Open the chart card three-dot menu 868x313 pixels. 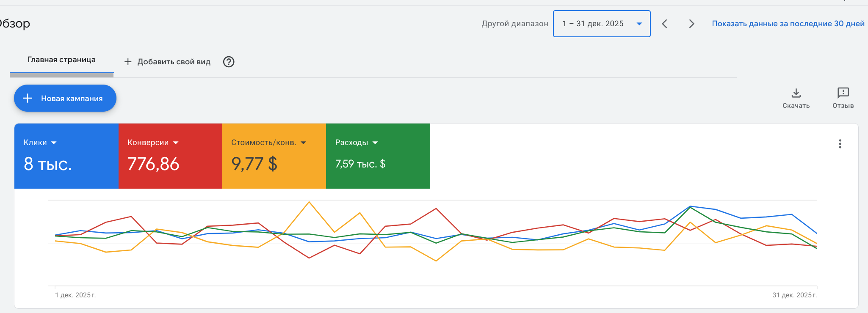[840, 144]
